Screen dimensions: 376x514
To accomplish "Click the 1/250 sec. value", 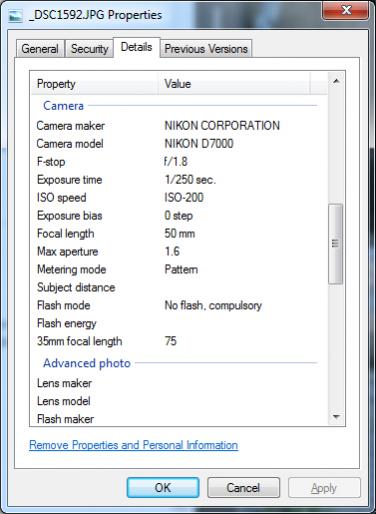I will coord(190,180).
